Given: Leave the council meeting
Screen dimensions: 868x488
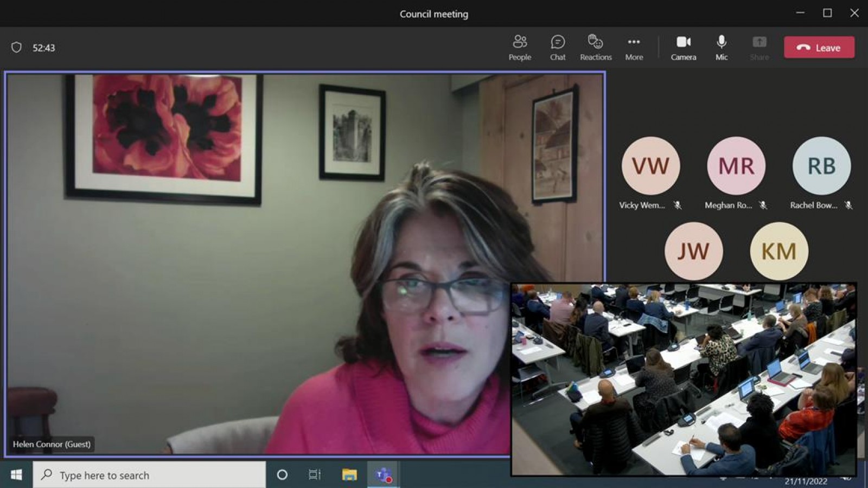Looking at the screenshot, I should coord(819,48).
